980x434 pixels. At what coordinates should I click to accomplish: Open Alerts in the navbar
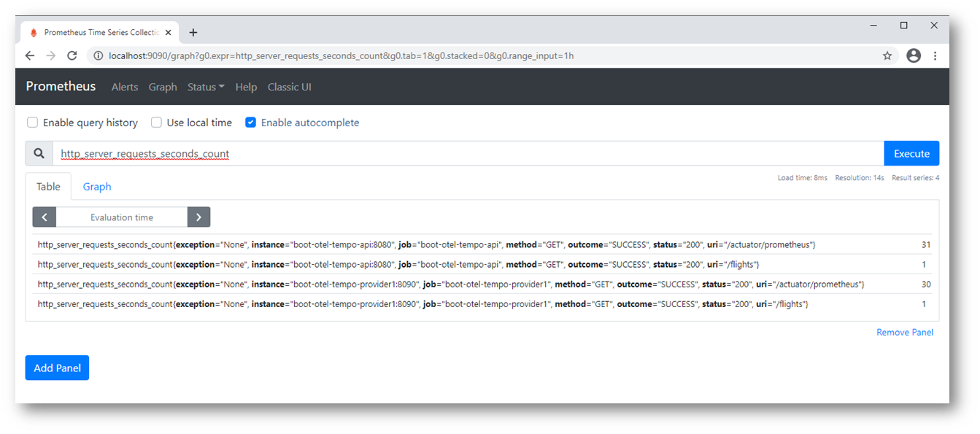125,87
